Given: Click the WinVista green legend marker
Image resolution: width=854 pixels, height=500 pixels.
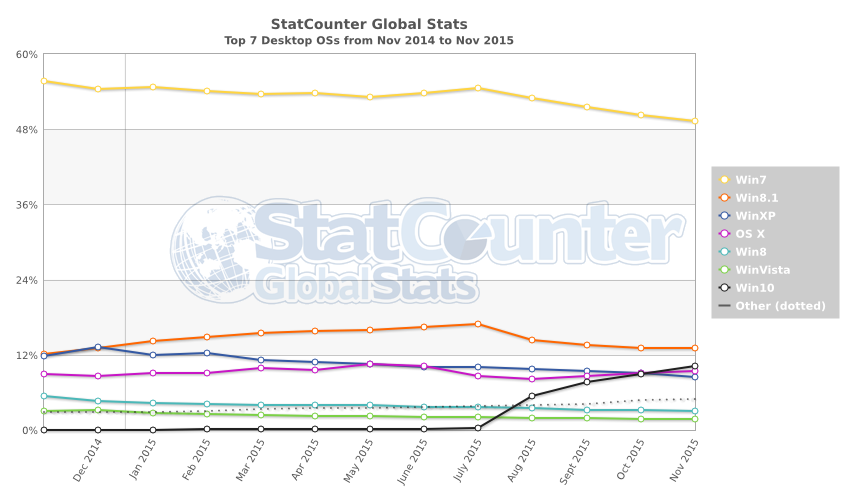Looking at the screenshot, I should tap(724, 269).
